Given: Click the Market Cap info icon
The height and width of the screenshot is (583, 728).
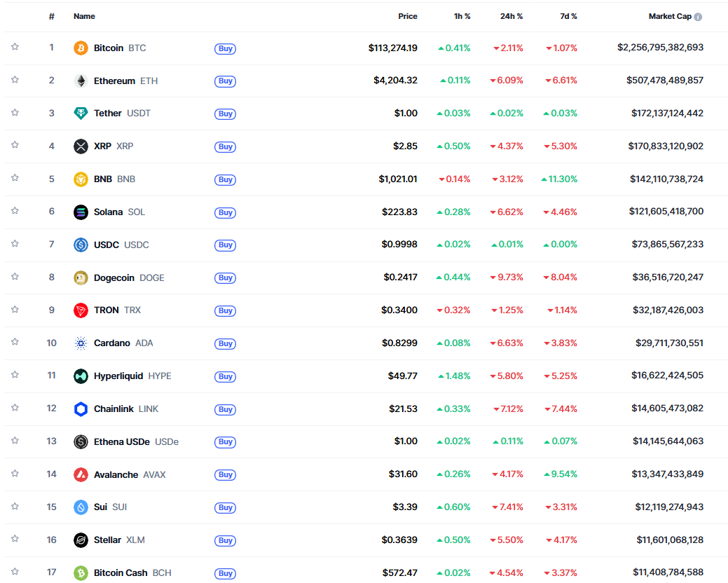Looking at the screenshot, I should (x=698, y=17).
